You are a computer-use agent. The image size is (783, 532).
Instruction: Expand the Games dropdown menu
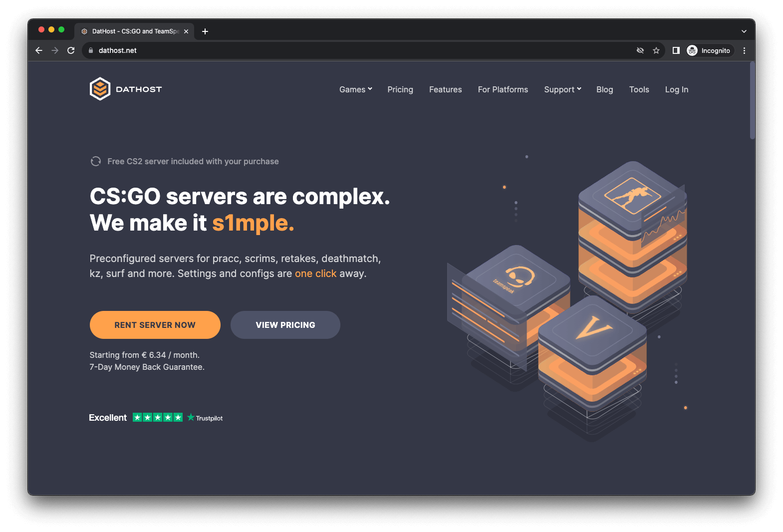point(355,89)
